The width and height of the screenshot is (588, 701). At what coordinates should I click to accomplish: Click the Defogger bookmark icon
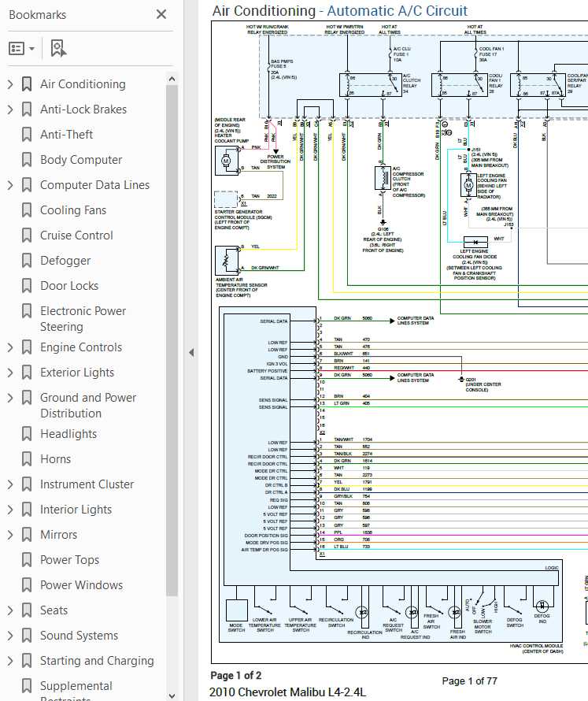point(27,261)
